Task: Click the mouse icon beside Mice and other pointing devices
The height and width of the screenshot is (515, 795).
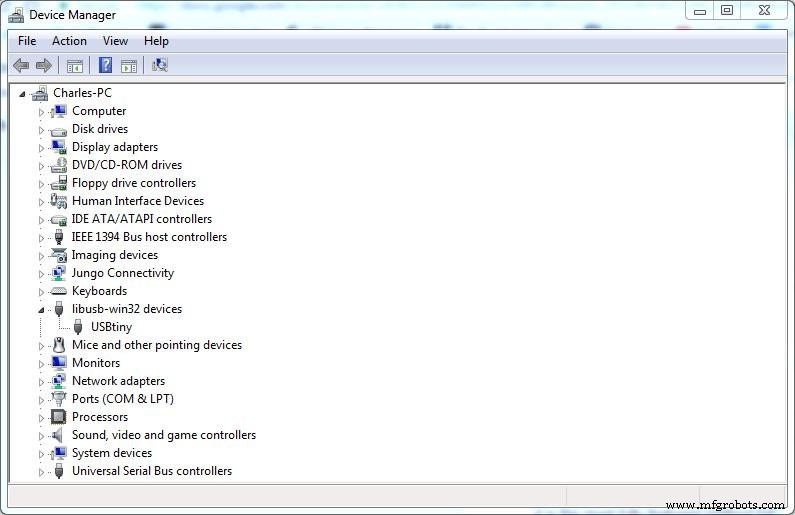Action: [x=59, y=345]
